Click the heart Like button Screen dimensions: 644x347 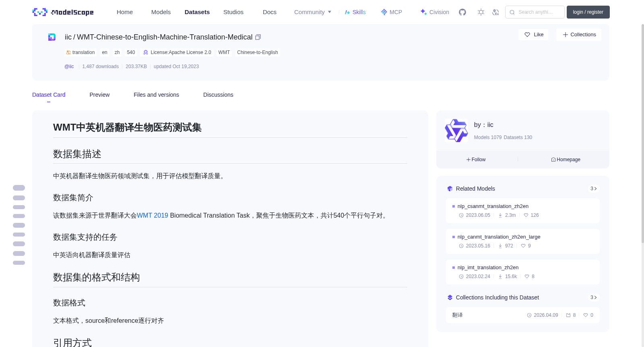pos(533,35)
